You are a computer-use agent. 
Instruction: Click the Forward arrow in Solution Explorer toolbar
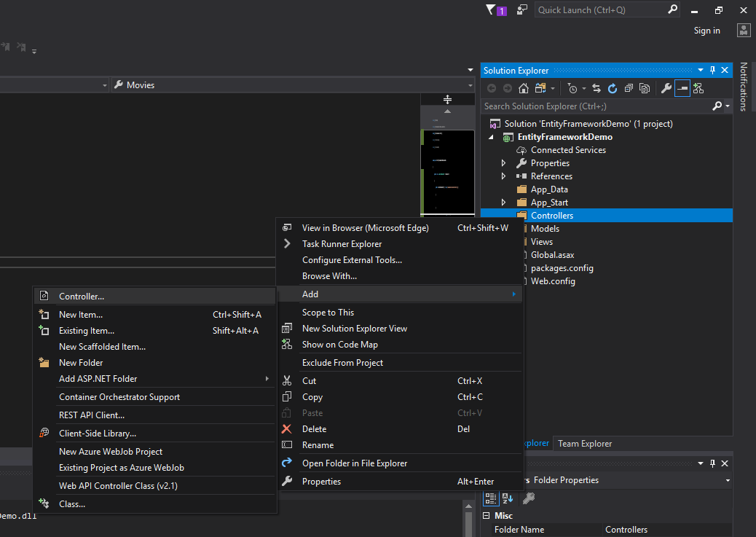point(507,88)
